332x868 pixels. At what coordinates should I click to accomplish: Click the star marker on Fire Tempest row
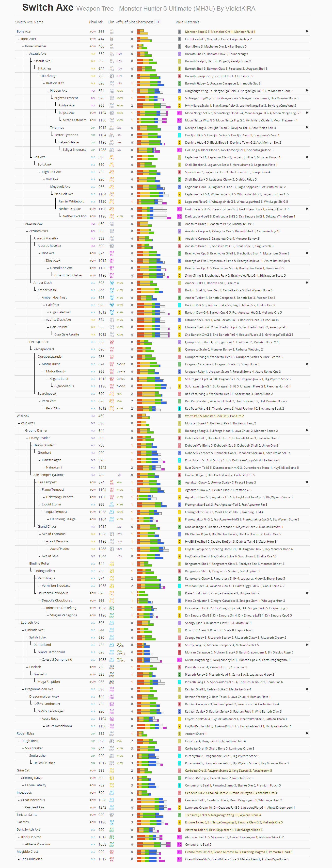307,483
